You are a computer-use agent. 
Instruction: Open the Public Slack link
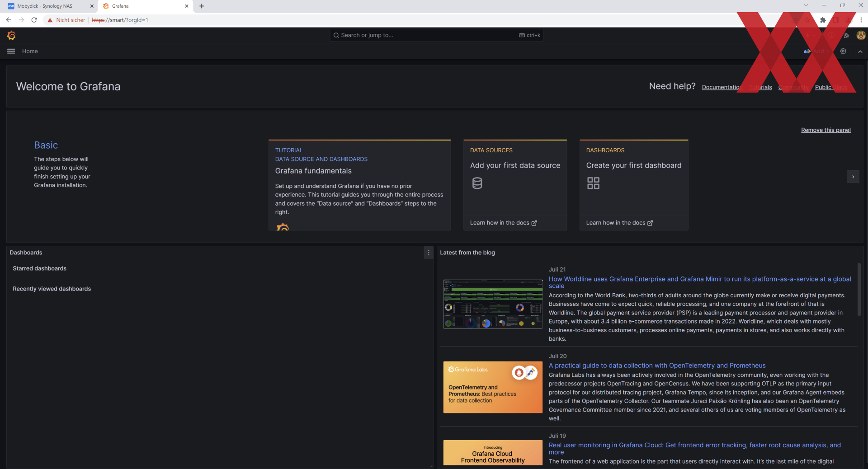tap(831, 87)
